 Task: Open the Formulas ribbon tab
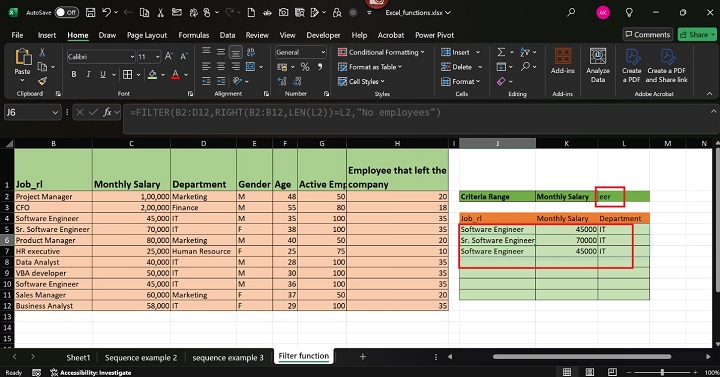click(193, 35)
